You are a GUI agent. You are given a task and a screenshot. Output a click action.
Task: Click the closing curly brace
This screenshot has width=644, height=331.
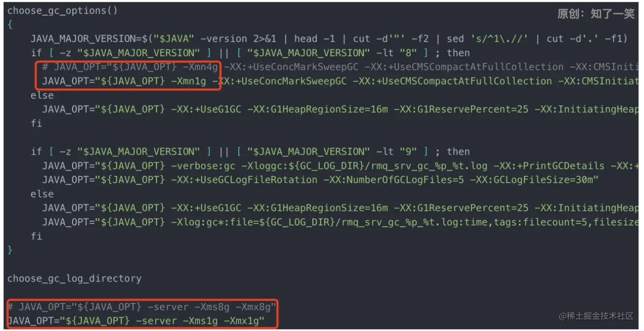tap(10, 250)
